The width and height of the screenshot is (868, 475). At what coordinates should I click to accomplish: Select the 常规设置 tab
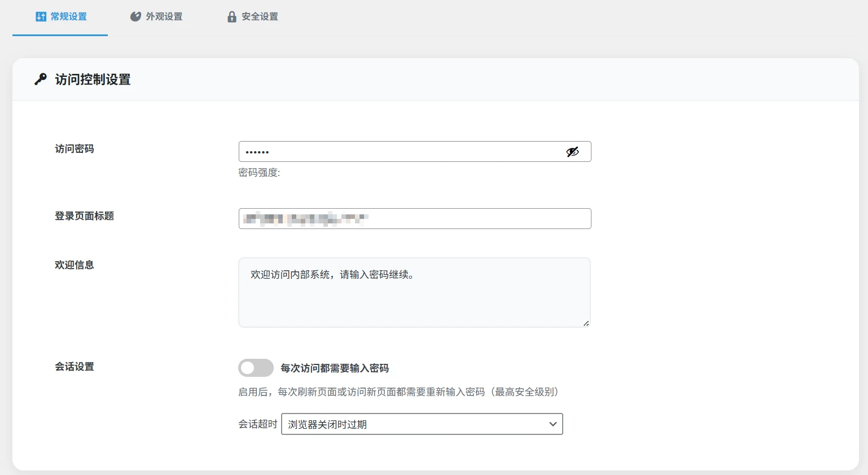[60, 16]
